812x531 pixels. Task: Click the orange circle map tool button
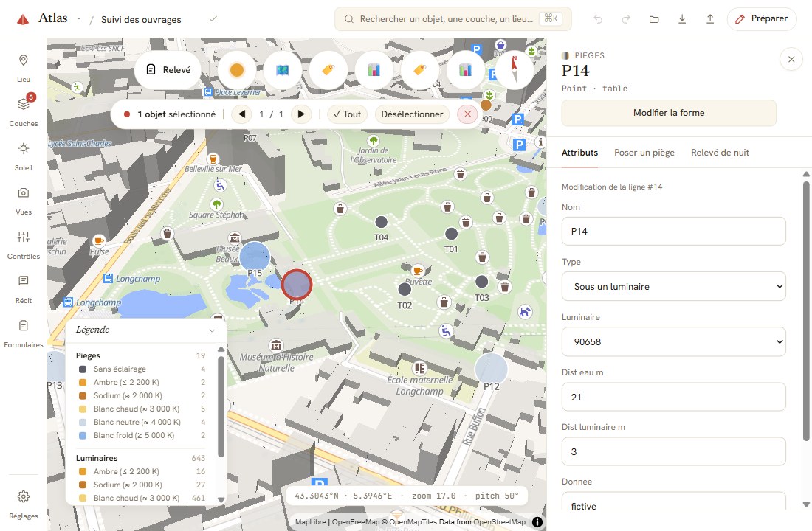[237, 70]
